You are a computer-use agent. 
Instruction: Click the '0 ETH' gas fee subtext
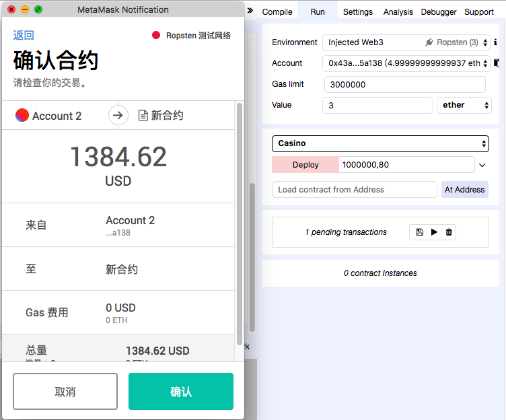point(116,320)
